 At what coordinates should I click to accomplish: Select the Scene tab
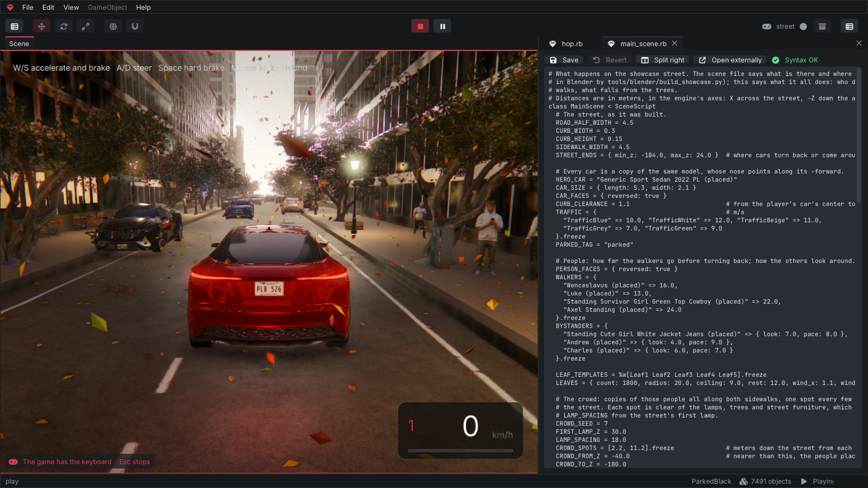pyautogui.click(x=19, y=44)
